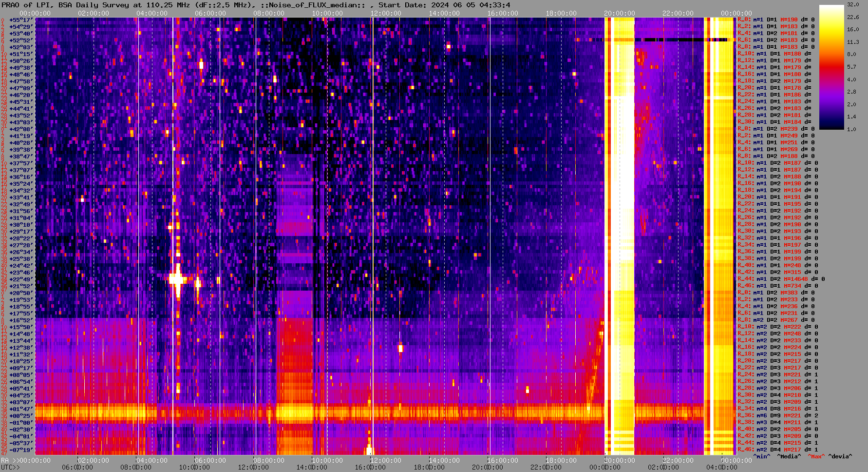Click the declination label +55°17'
The height and width of the screenshot is (472, 868).
point(20,20)
